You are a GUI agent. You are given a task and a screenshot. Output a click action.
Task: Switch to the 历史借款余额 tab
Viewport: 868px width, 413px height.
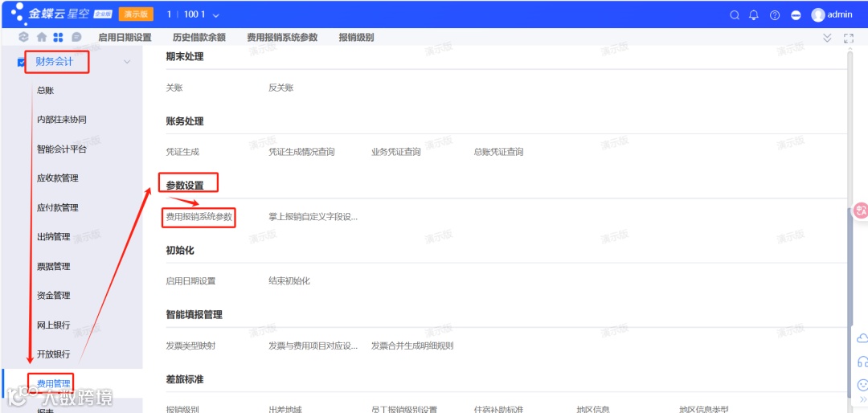[x=199, y=38]
